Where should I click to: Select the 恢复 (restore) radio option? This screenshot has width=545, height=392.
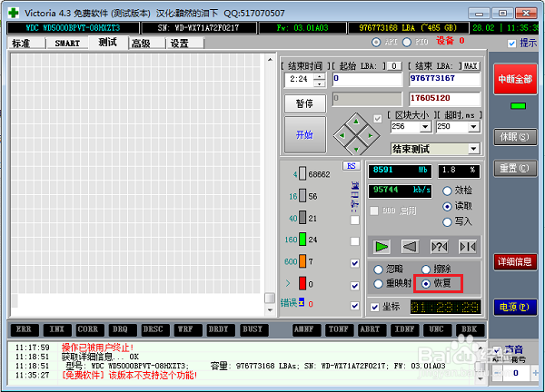[x=426, y=284]
